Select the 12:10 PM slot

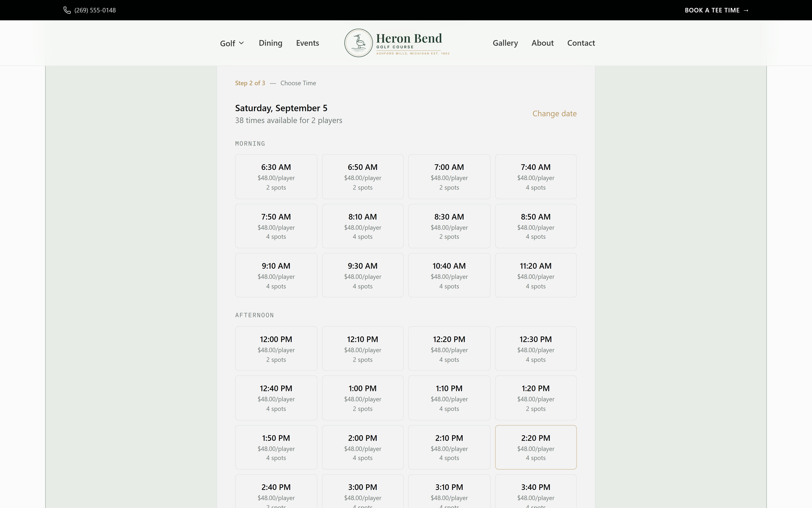tap(363, 349)
